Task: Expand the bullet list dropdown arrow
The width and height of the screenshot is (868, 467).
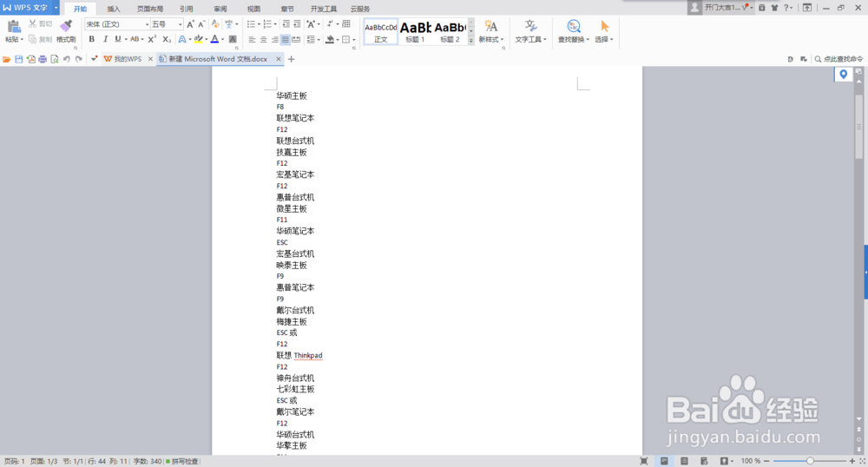Action: [259, 24]
